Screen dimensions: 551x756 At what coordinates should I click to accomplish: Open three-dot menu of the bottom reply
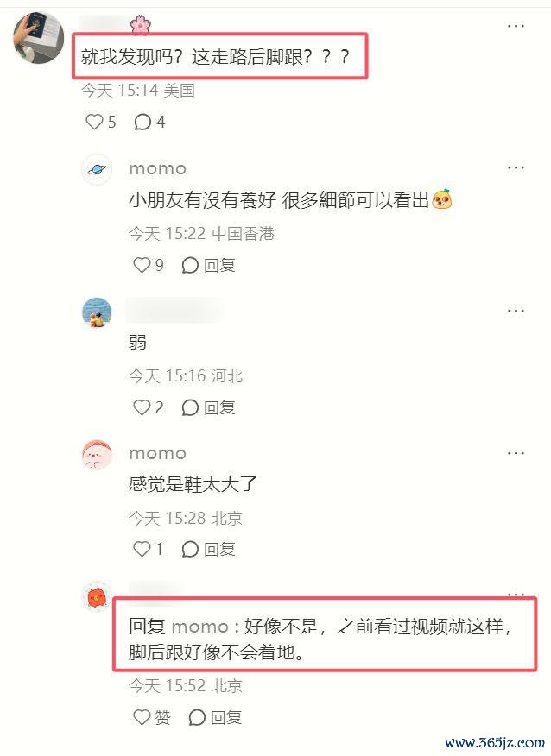pos(516,594)
